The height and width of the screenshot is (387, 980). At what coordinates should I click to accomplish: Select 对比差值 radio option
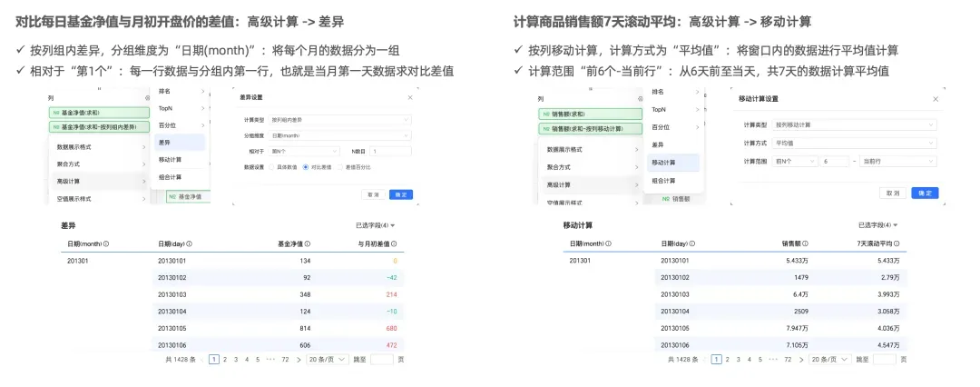click(306, 167)
